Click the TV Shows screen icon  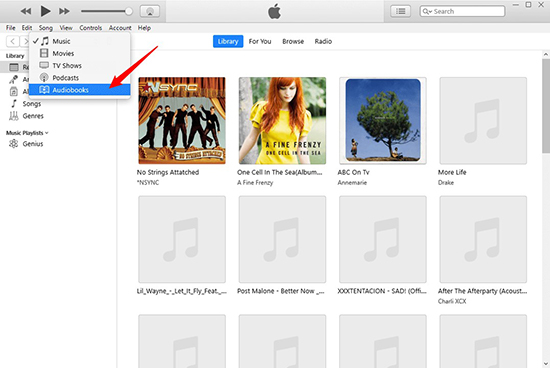pos(44,65)
